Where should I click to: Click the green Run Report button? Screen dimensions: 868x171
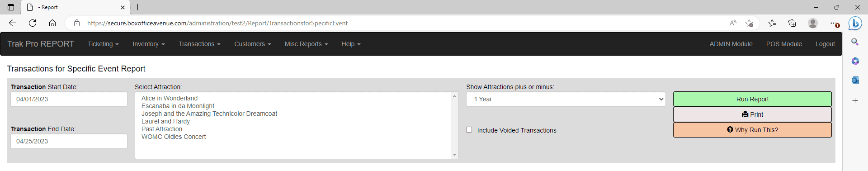(752, 99)
